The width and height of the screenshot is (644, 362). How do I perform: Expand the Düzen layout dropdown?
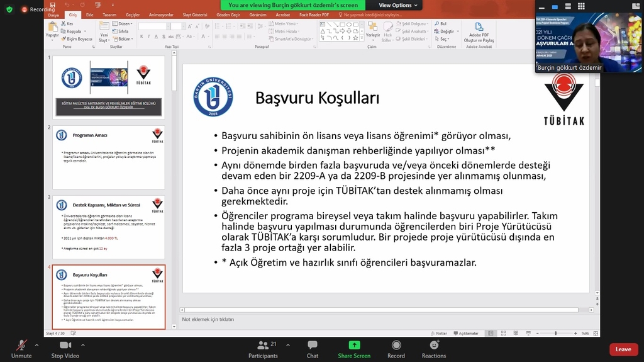coord(123,24)
